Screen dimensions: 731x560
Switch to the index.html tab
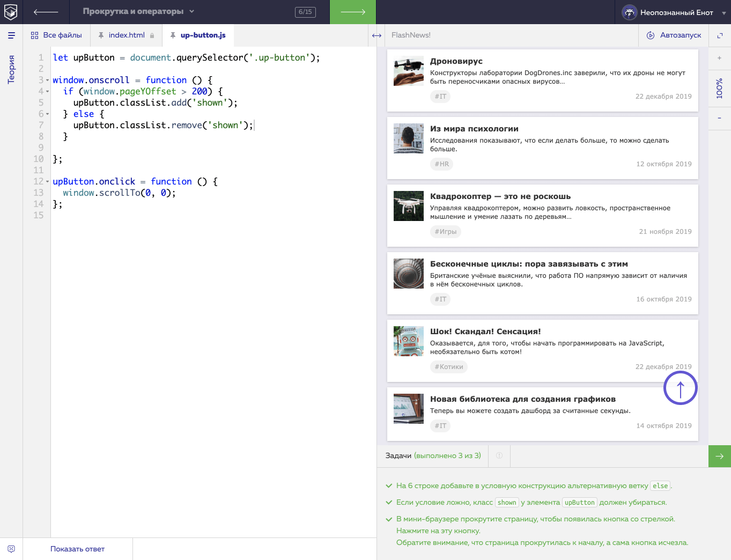coord(126,35)
